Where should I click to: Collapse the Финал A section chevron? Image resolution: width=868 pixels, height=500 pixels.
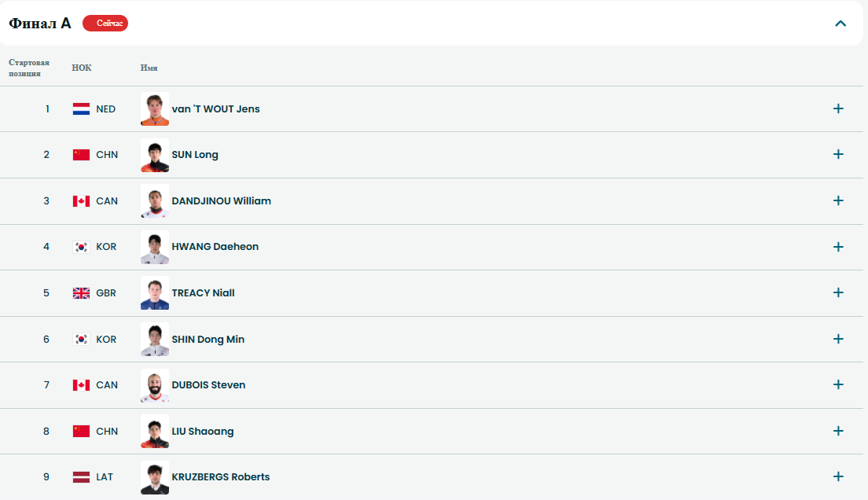pos(840,24)
